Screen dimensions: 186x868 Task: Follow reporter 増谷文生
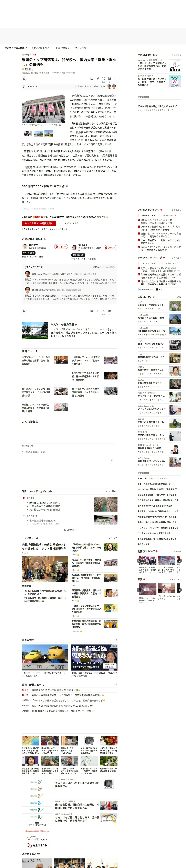pos(61,247)
